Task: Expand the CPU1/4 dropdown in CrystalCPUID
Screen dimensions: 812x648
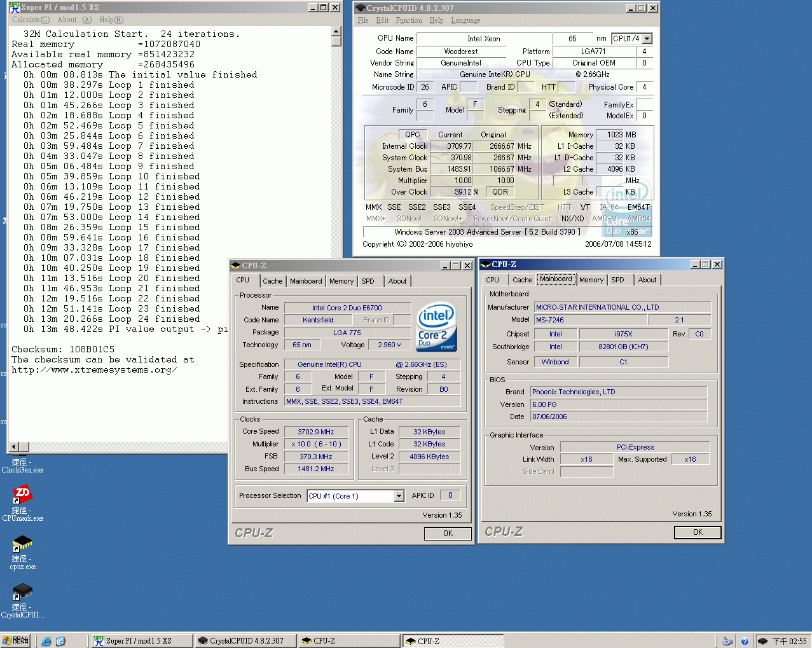Action: pyautogui.click(x=647, y=39)
